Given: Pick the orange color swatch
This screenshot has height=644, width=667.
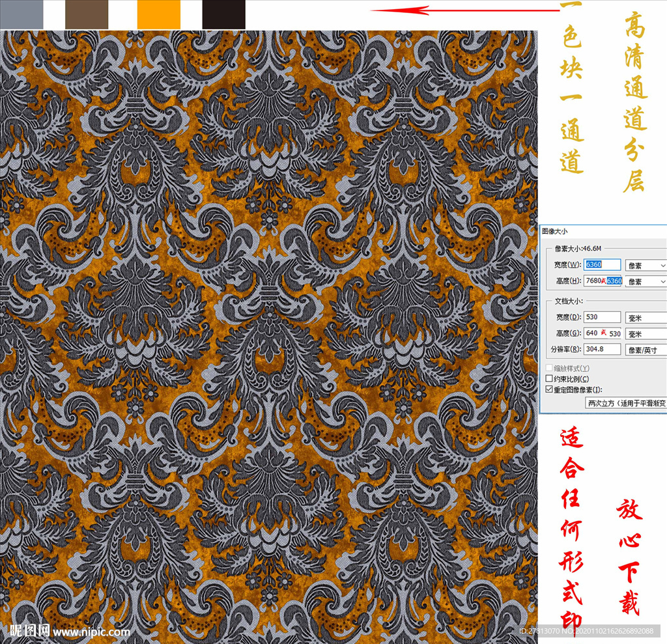Looking at the screenshot, I should click(x=159, y=14).
